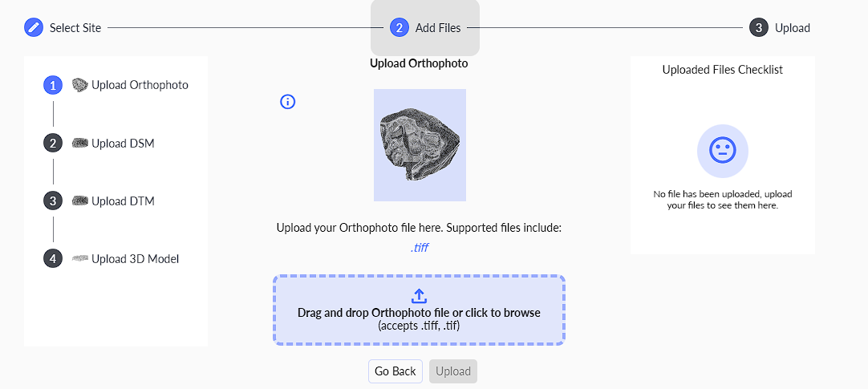Select step 3 circle for DTM
This screenshot has height=389, width=868.
click(x=53, y=201)
